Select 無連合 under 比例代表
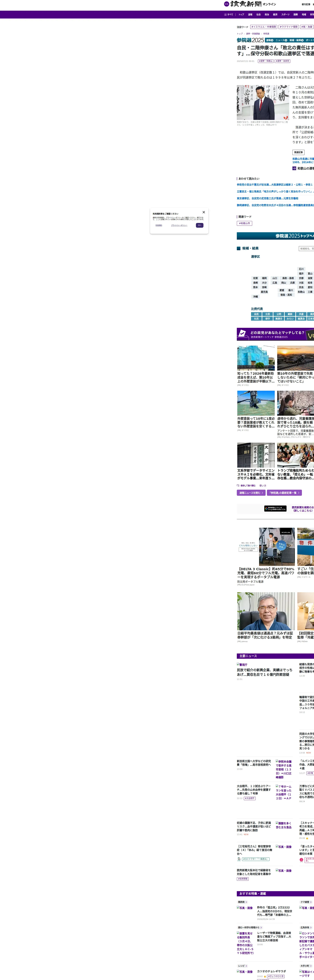Viewport: 314px width, 980px height. [x=279, y=319]
